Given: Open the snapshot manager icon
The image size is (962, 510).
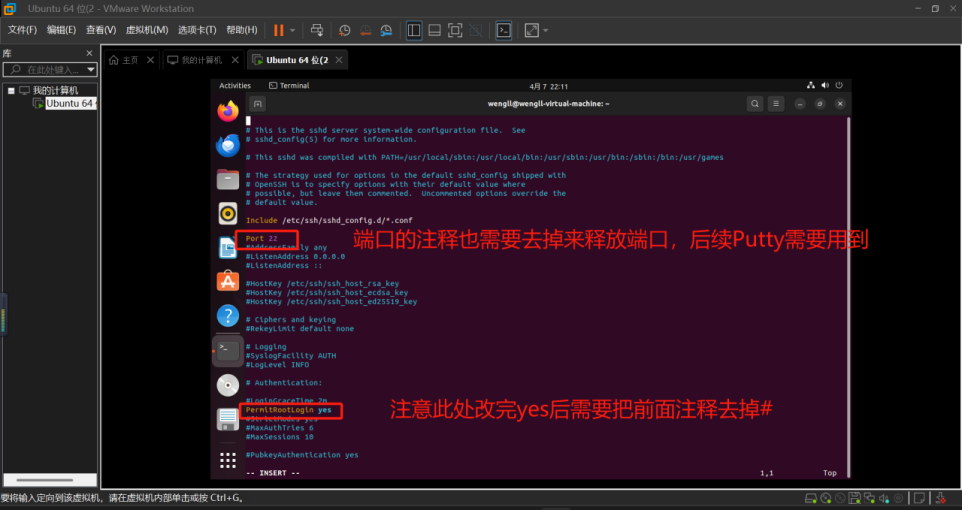Looking at the screenshot, I should point(386,30).
